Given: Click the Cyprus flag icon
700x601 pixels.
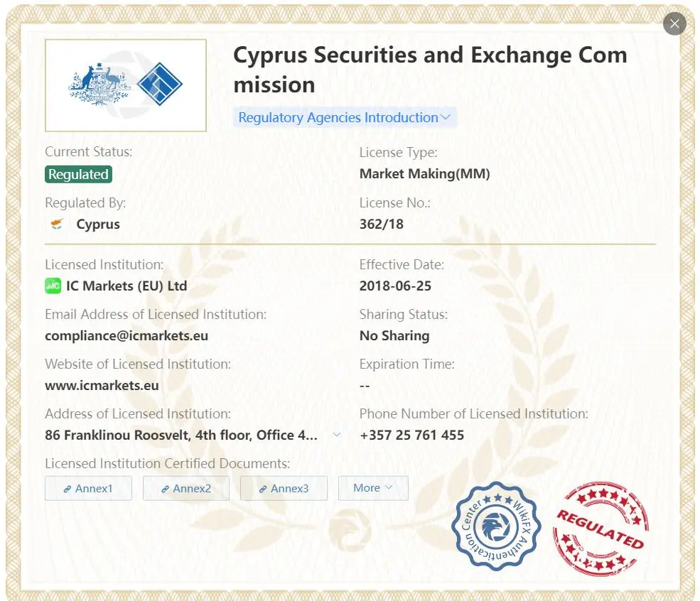Looking at the screenshot, I should [x=57, y=224].
